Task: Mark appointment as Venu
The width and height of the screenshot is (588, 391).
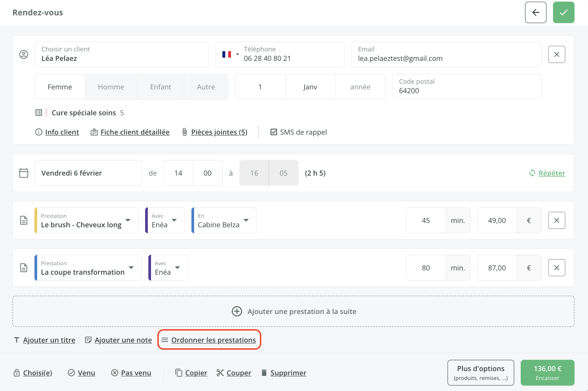Action: [x=86, y=373]
